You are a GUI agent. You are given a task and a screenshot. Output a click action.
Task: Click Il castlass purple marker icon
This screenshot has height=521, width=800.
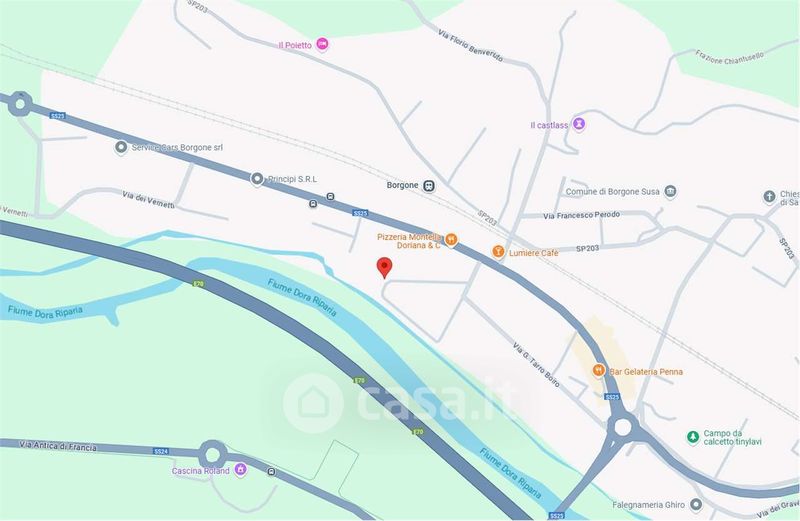579,124
